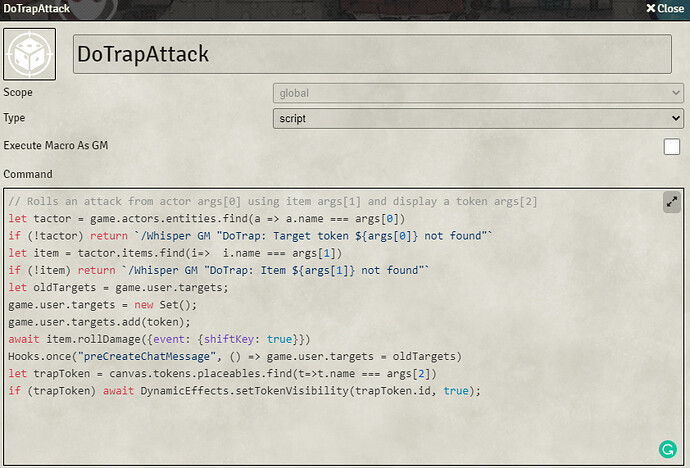
Task: Click the comment line starting with Rolls an attack
Action: [273, 201]
